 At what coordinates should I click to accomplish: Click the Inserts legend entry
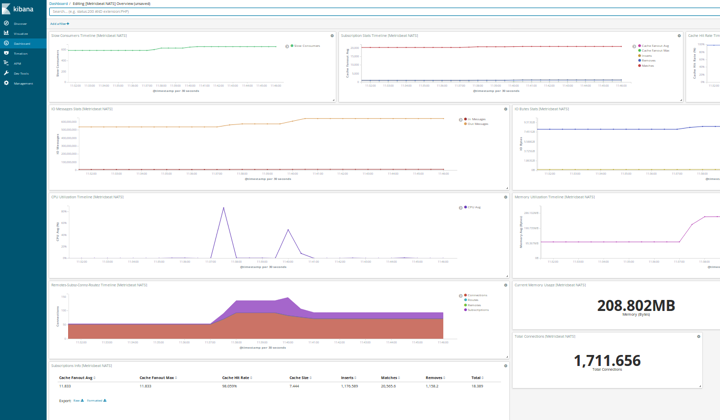click(x=645, y=56)
